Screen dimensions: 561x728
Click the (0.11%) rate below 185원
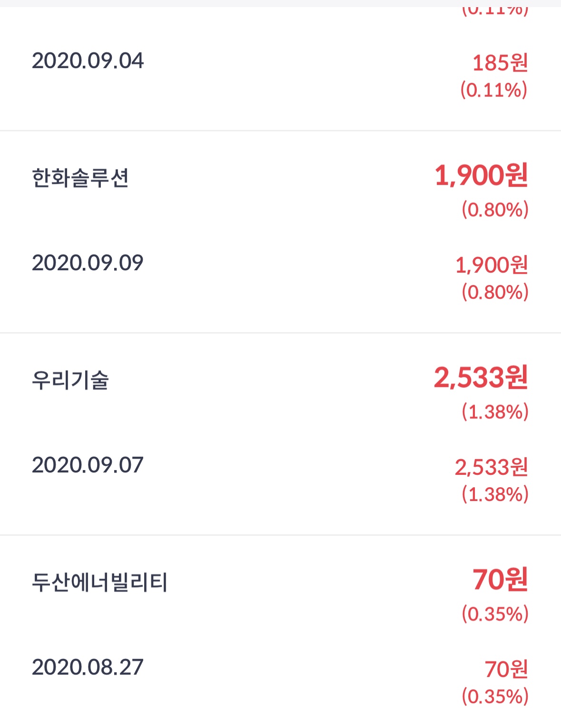(x=494, y=90)
